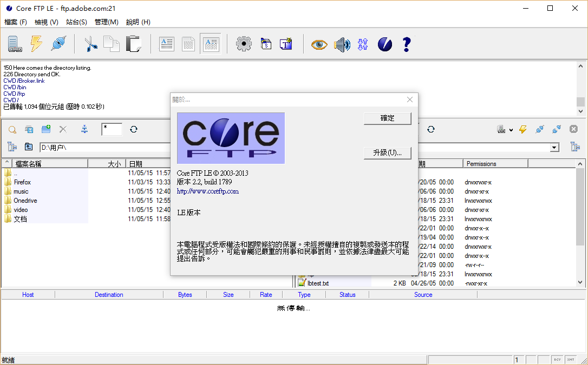Open the Site Manager server icon
This screenshot has width=588, height=365.
click(x=14, y=44)
